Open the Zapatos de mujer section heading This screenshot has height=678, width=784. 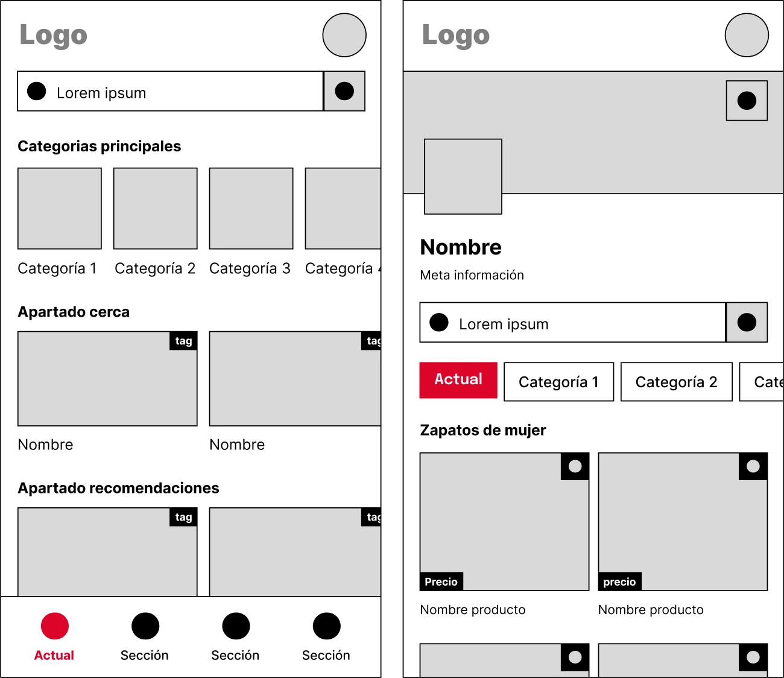pos(482,430)
